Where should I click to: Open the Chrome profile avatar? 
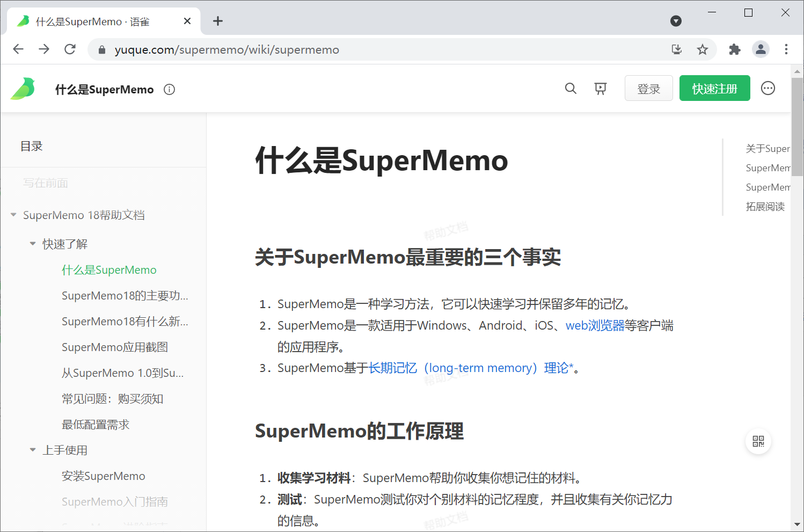(x=761, y=49)
